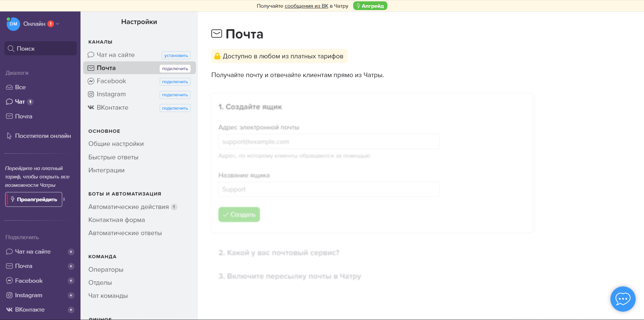
Task: Click подключить badge for Instagram channel
Action: coord(175,95)
